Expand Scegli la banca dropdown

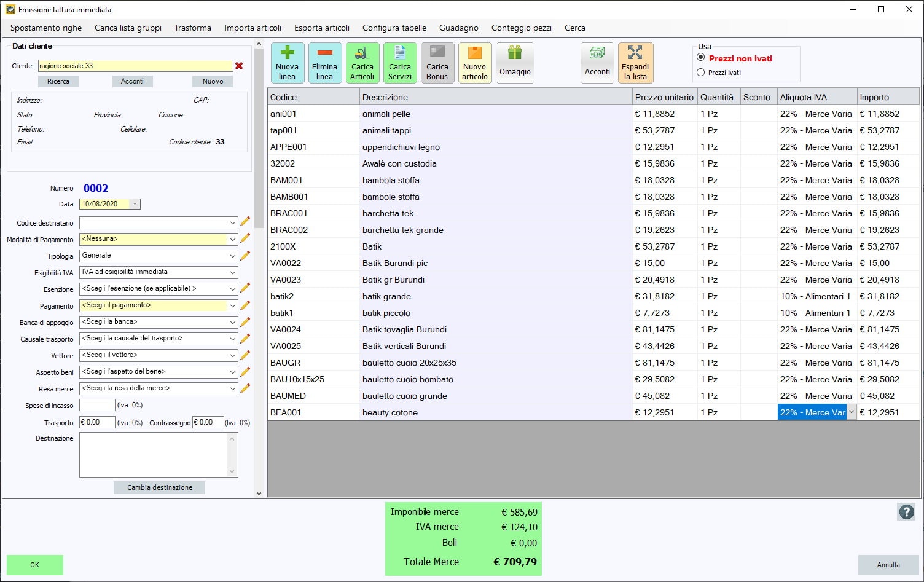(x=233, y=322)
